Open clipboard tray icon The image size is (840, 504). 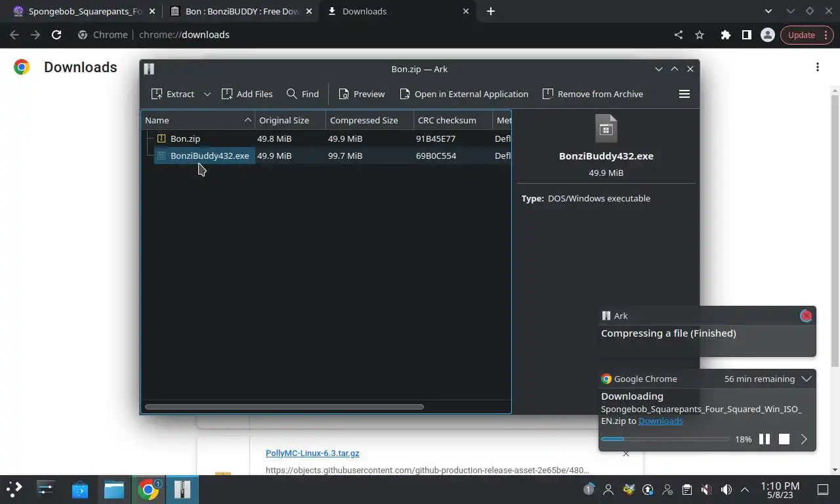687,489
